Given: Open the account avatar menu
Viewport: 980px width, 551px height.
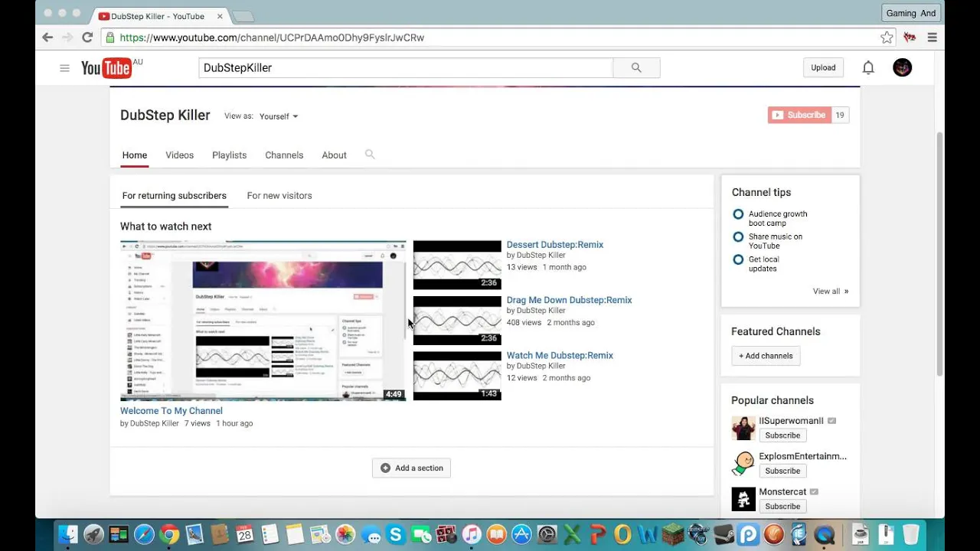Looking at the screenshot, I should coord(903,67).
